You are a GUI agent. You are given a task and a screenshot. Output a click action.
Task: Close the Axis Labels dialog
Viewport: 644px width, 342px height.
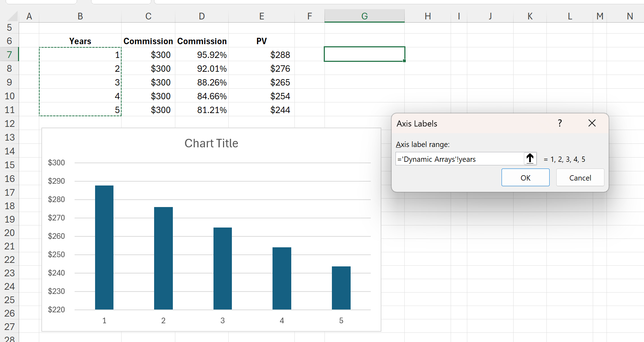[592, 123]
